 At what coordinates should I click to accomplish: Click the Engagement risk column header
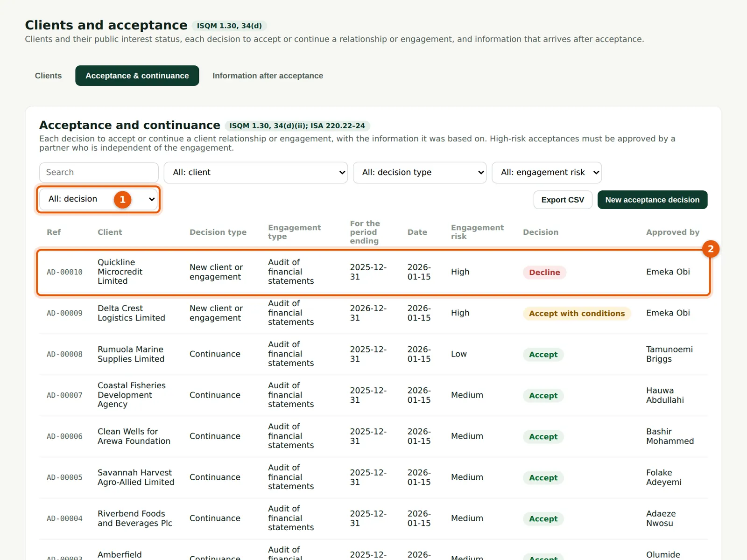pyautogui.click(x=477, y=232)
